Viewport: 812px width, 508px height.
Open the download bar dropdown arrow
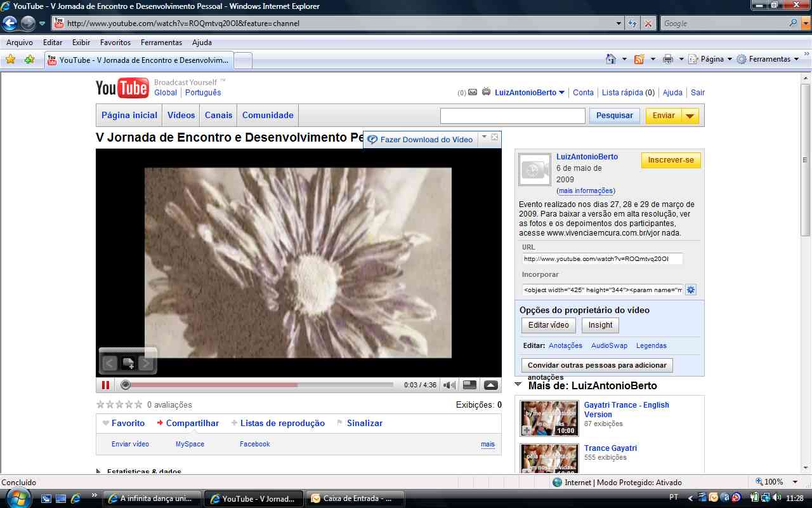pos(484,137)
